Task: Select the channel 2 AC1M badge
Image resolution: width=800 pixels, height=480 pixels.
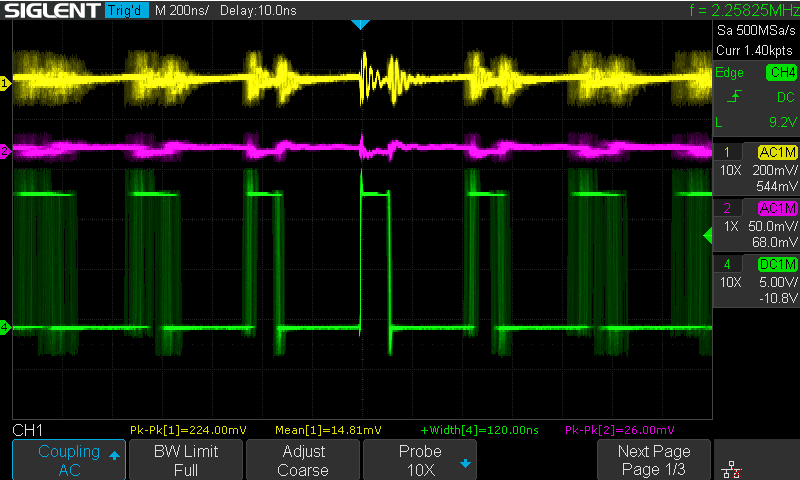Action: [778, 208]
